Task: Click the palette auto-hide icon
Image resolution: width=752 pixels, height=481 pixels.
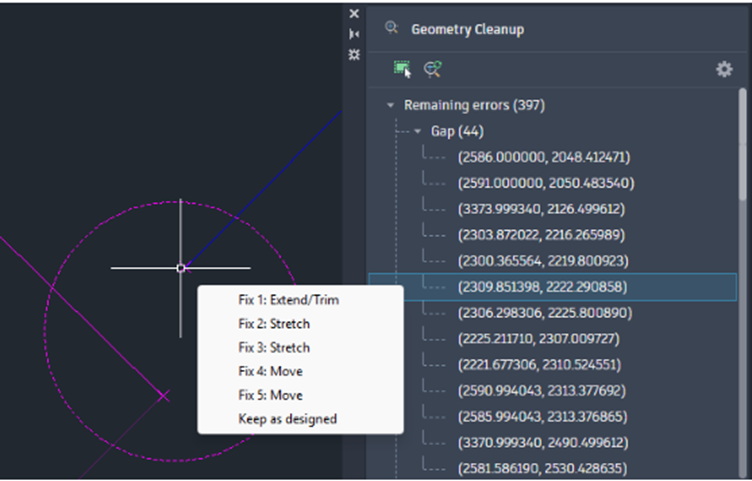Action: pos(354,34)
